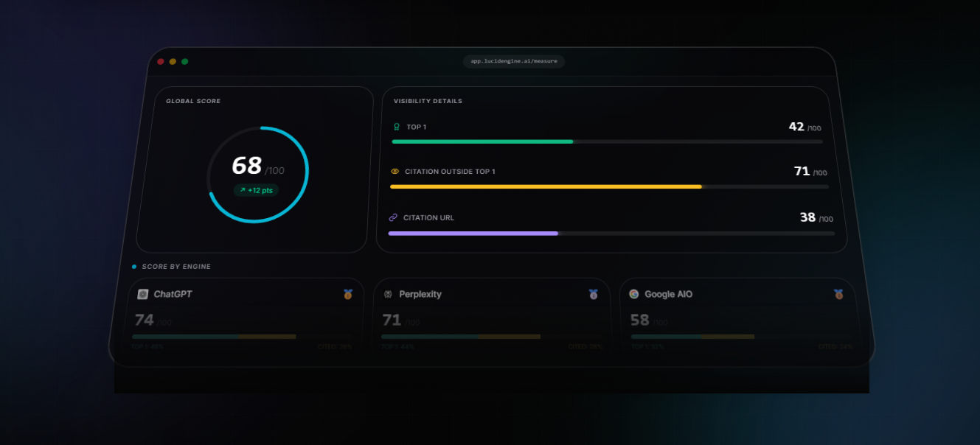
Task: Click the green Top 1 progress bar
Action: point(482,141)
